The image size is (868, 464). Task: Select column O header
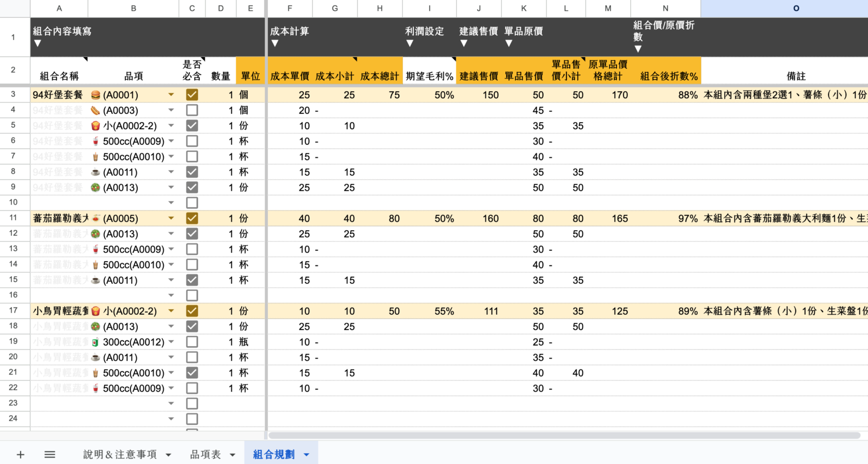point(784,8)
